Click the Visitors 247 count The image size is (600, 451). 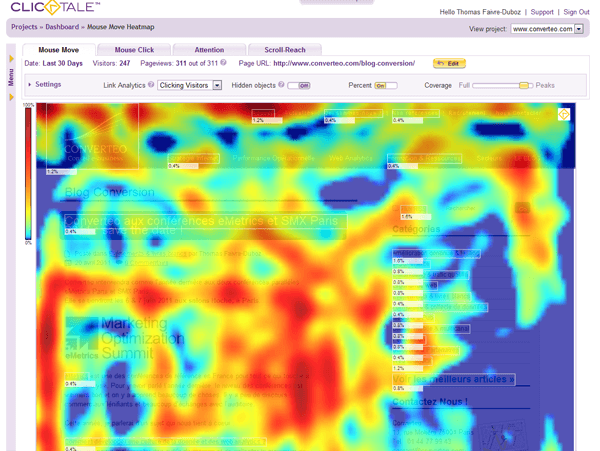pyautogui.click(x=125, y=63)
